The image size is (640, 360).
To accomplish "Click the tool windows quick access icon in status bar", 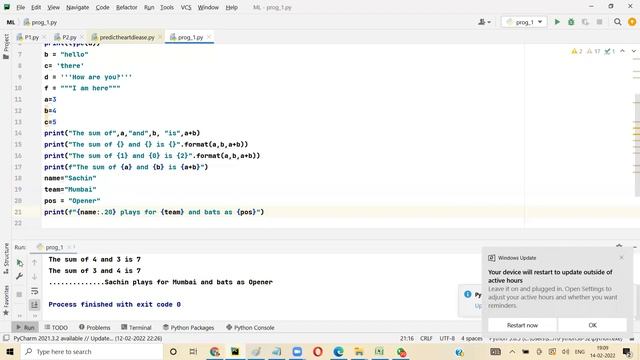I will (6, 338).
